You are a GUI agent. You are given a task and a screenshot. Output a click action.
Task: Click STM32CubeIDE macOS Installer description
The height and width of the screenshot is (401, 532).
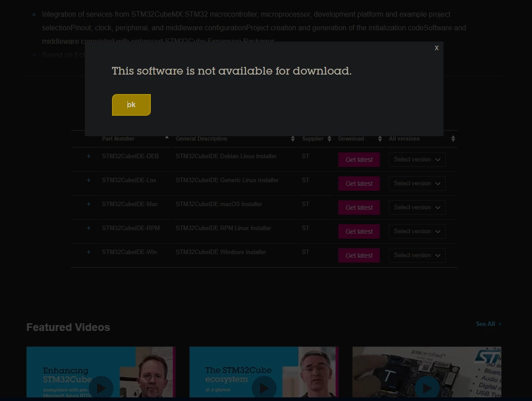[219, 204]
